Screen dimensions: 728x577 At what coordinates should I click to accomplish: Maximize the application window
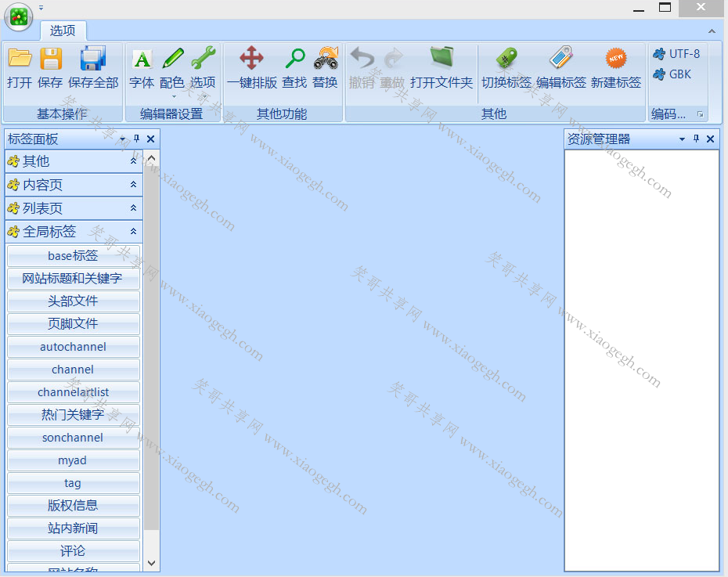point(665,7)
